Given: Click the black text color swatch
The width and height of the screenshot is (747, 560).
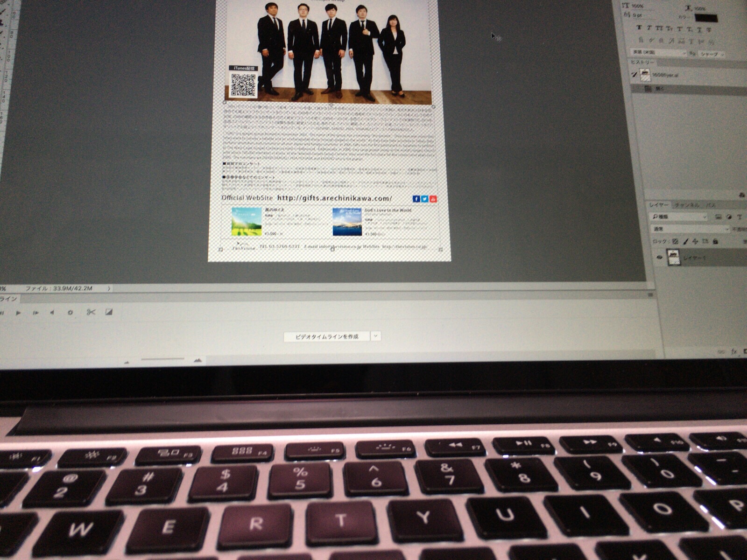Looking at the screenshot, I should click(705, 18).
